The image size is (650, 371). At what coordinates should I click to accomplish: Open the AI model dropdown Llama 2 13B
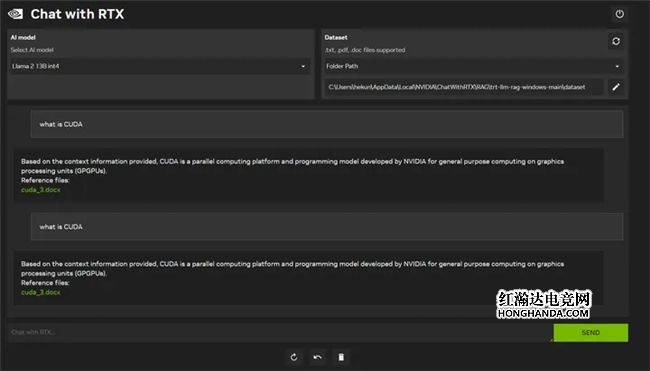[x=160, y=66]
